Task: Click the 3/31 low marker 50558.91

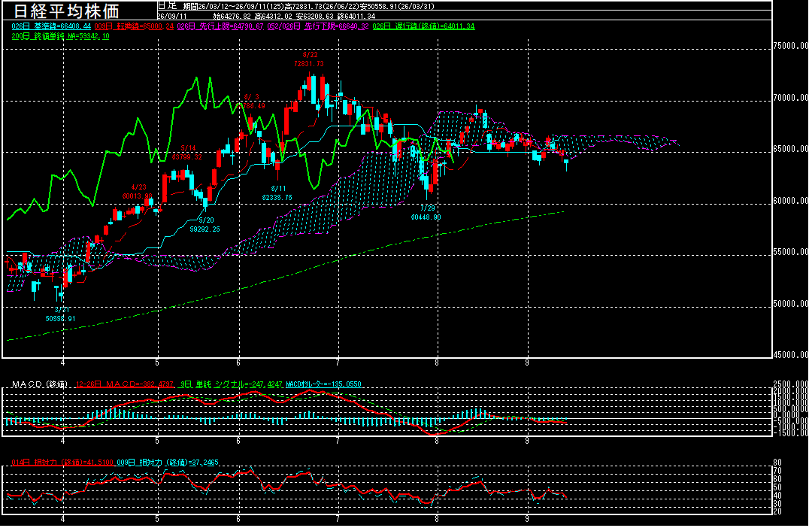Action: (61, 314)
